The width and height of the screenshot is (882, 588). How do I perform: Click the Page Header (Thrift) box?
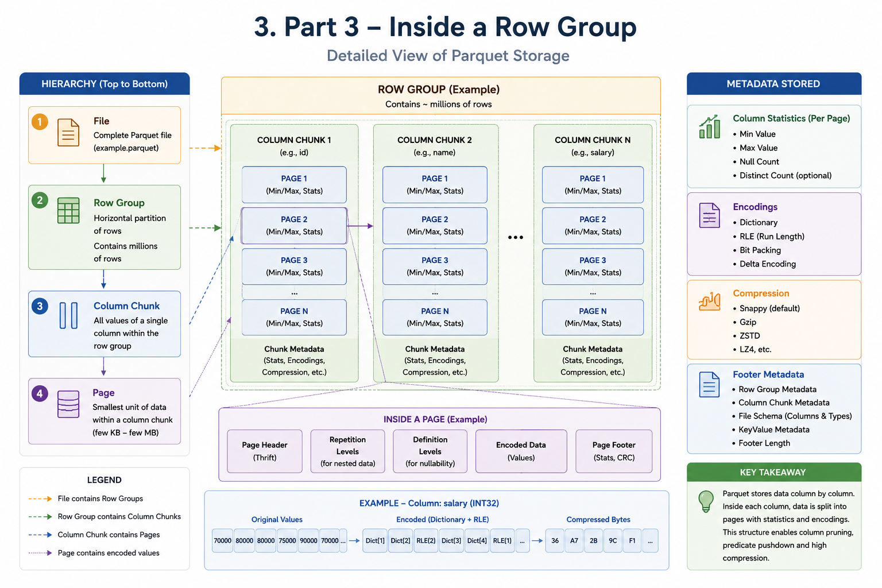265,451
